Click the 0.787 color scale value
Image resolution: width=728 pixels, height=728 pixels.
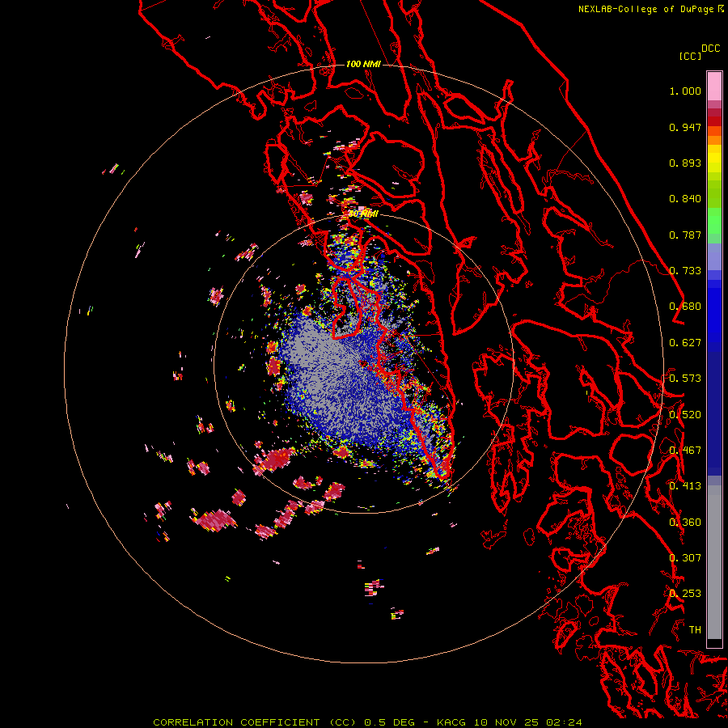pos(685,235)
